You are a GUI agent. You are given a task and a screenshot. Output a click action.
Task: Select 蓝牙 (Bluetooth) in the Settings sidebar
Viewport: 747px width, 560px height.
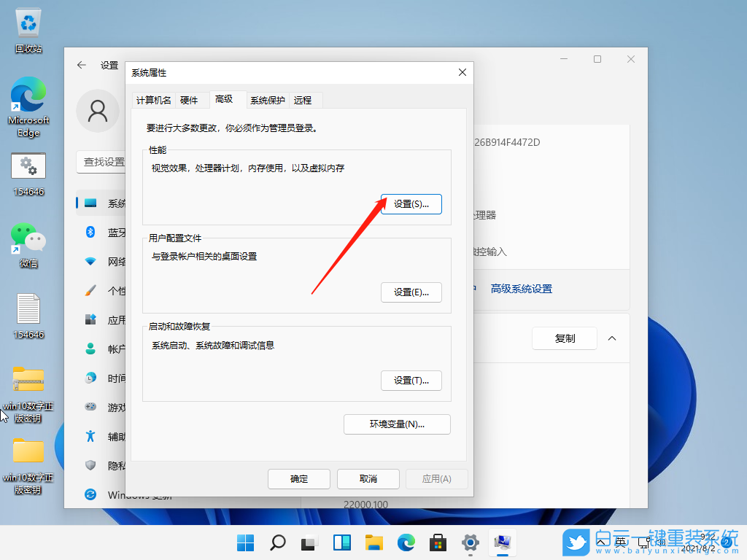(91, 232)
